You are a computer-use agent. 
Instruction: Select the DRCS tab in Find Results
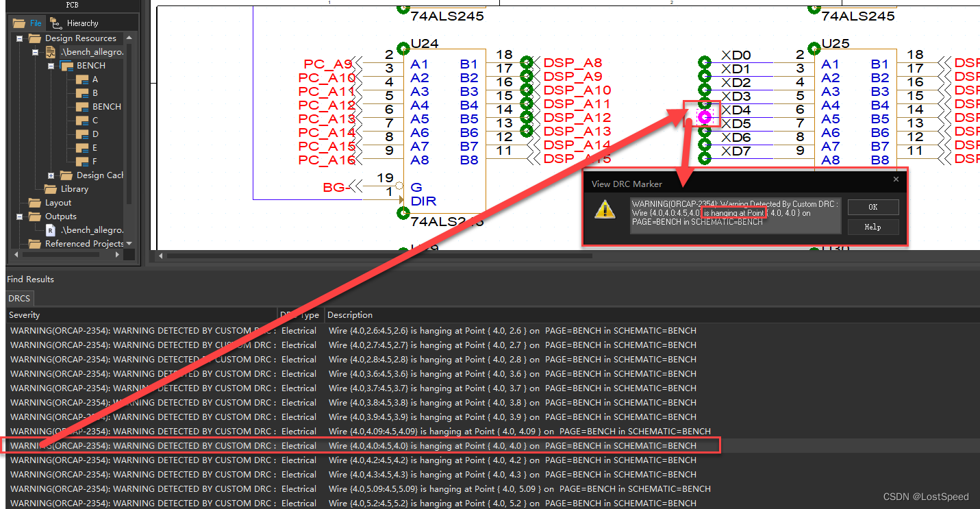[19, 299]
